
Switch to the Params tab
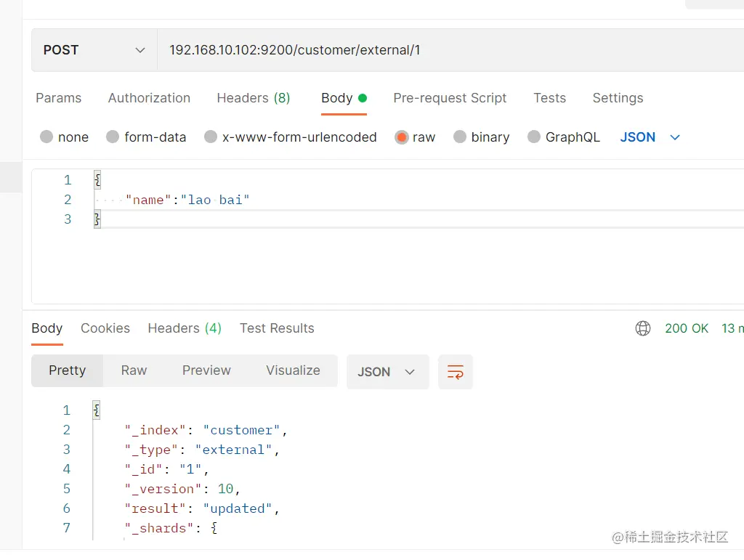[59, 98]
